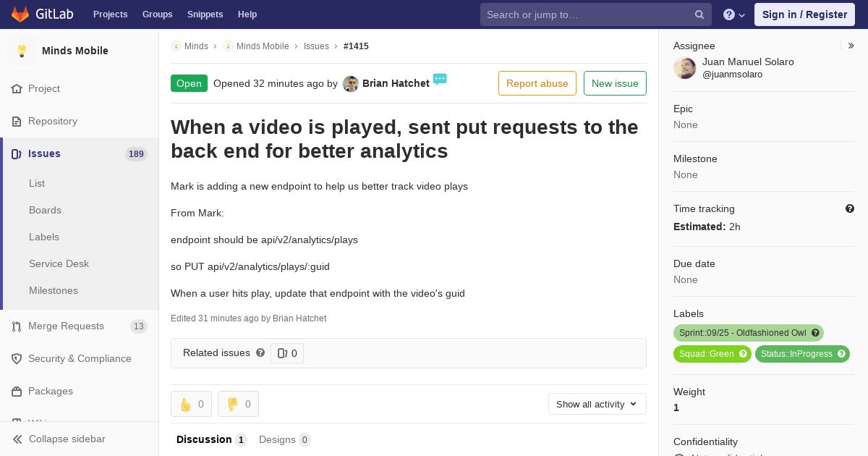Click the Report abuse button
Viewport: 868px width, 456px height.
coord(537,83)
